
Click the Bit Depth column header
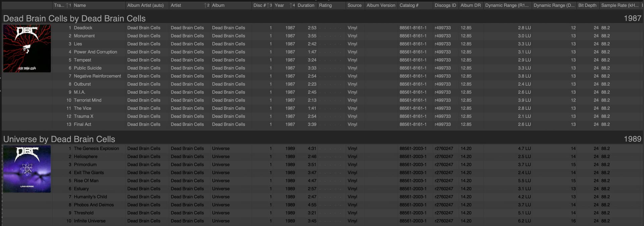[587, 5]
